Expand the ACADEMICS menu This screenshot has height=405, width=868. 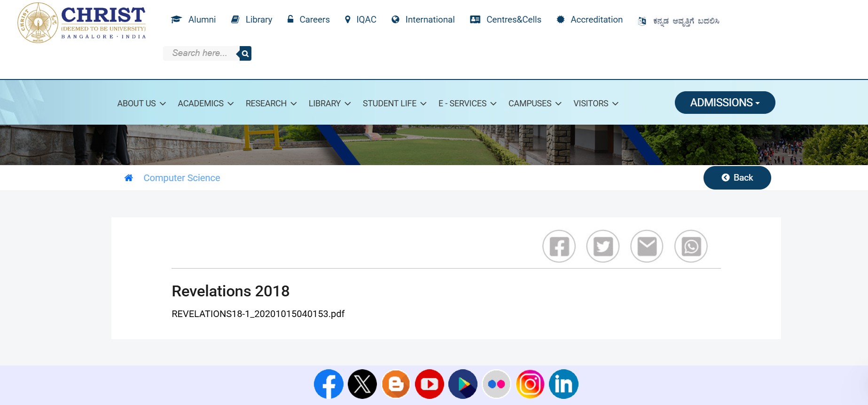point(205,103)
